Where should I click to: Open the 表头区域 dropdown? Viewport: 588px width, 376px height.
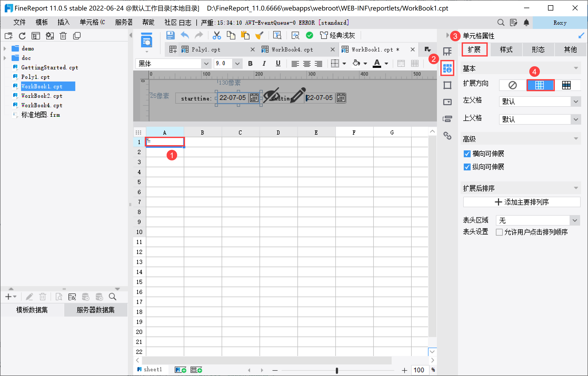(575, 220)
